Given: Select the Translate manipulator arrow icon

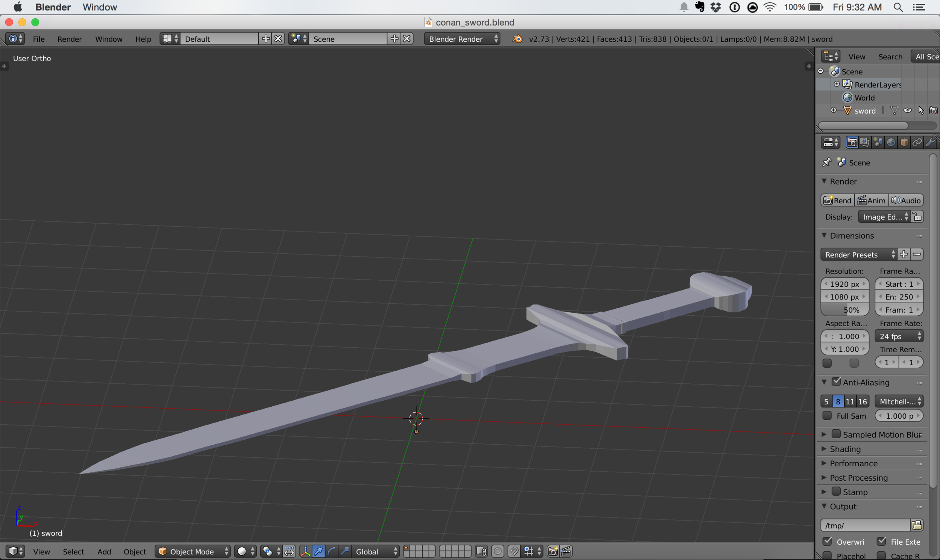Looking at the screenshot, I should tap(319, 552).
